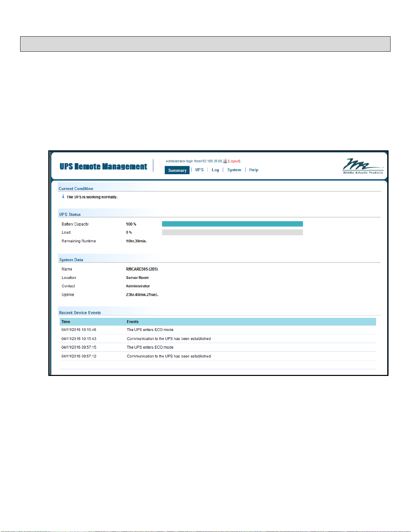Click the Logout link
The height and width of the screenshot is (532, 411).
point(234,161)
